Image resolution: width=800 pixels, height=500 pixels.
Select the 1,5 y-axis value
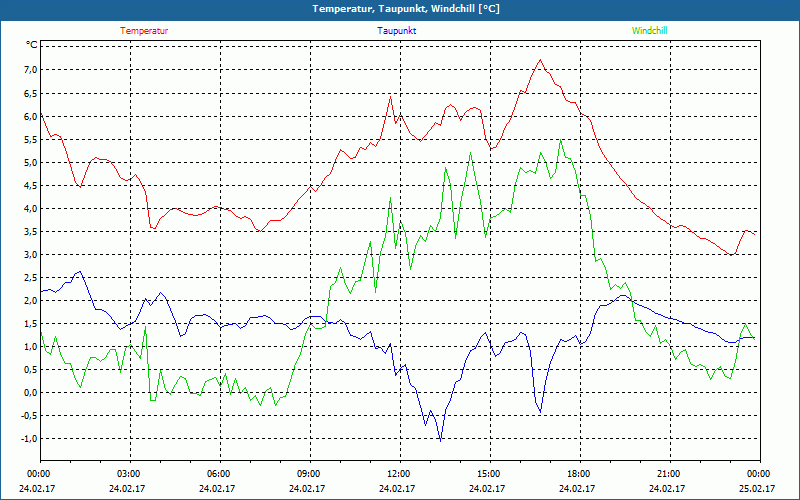(x=32, y=323)
